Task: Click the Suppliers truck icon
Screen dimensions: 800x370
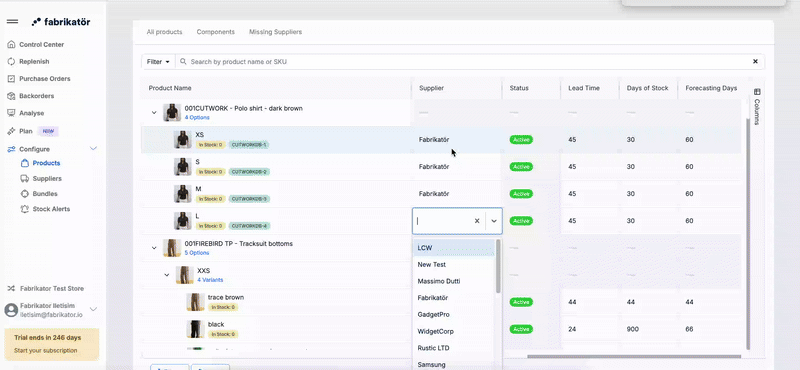Action: (x=24, y=179)
